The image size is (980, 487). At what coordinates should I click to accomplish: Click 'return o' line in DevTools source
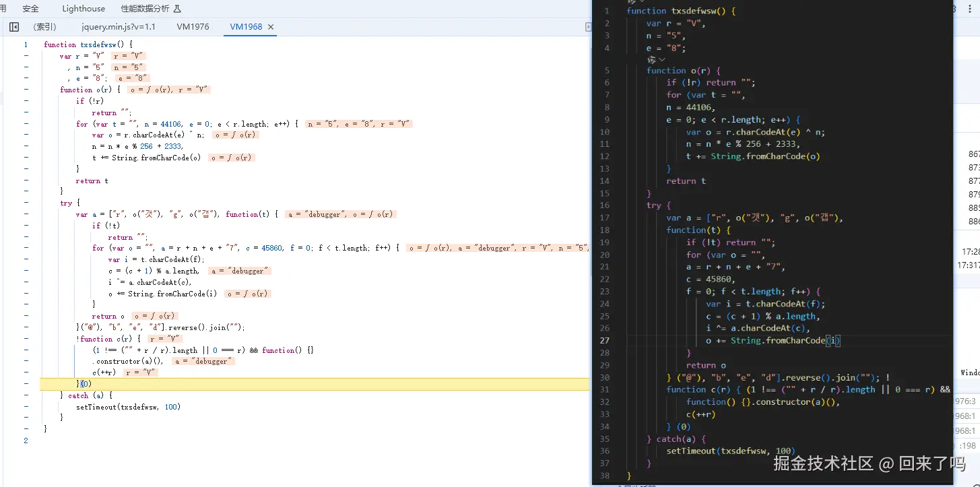(x=108, y=316)
